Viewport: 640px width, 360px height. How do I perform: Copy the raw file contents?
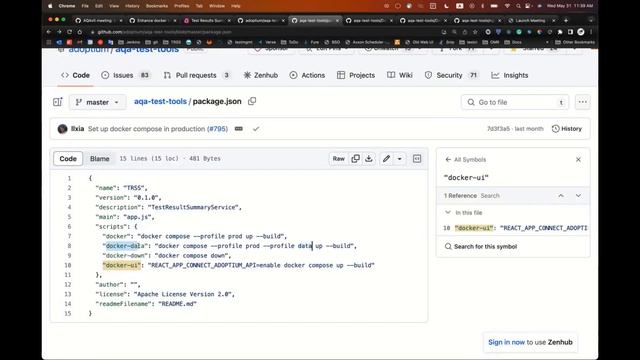[356, 159]
